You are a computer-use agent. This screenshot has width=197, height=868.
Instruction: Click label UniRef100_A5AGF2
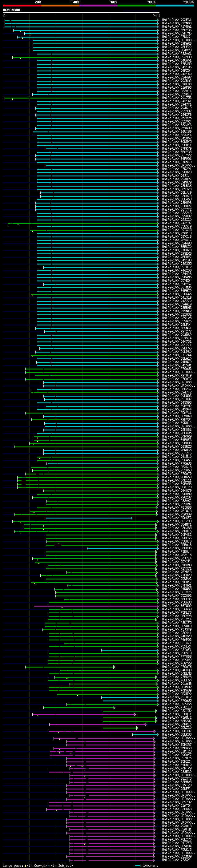click(177, 518)
